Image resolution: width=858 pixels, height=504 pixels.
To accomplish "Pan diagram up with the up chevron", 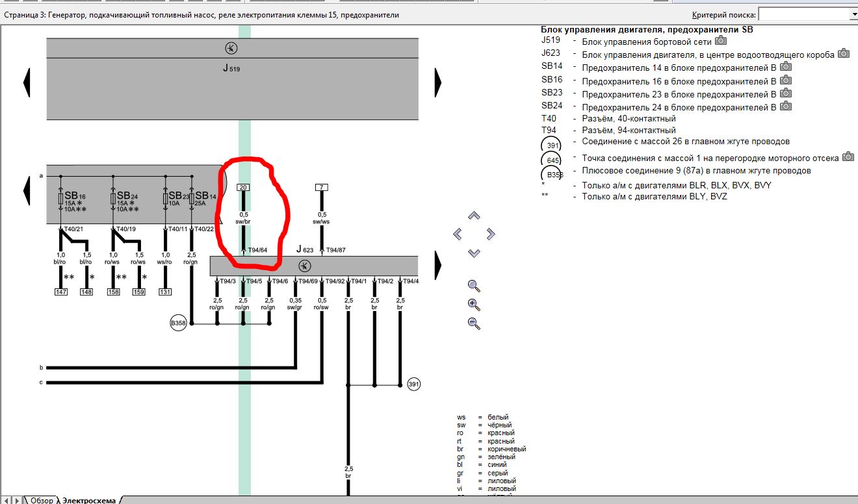I will click(474, 216).
